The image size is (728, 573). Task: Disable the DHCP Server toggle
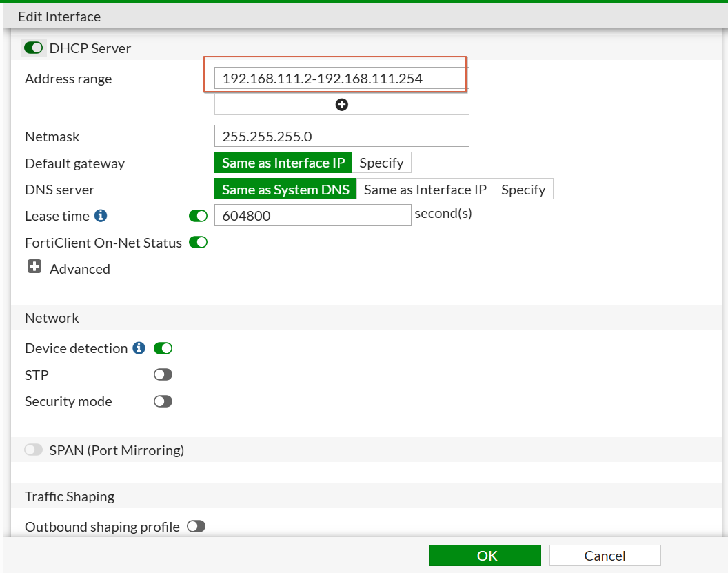point(33,48)
